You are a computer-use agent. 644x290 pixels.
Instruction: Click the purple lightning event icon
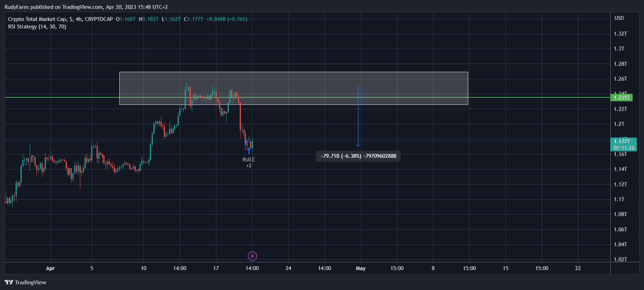[252, 256]
